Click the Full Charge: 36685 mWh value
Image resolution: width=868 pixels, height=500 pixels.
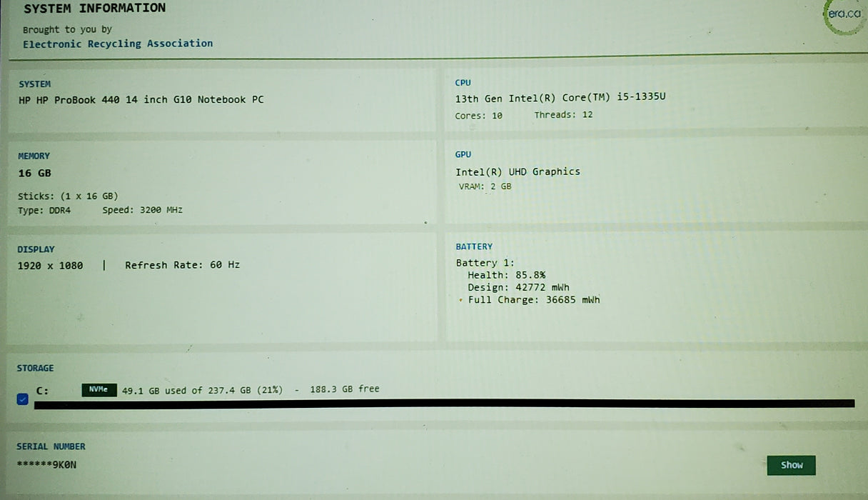click(534, 300)
